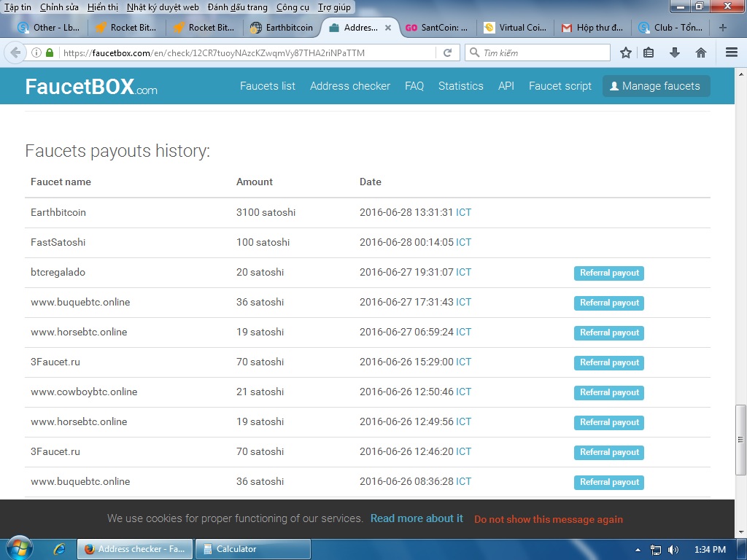
Task: Click the FastSatoshi faucet name
Action: pyautogui.click(x=58, y=242)
